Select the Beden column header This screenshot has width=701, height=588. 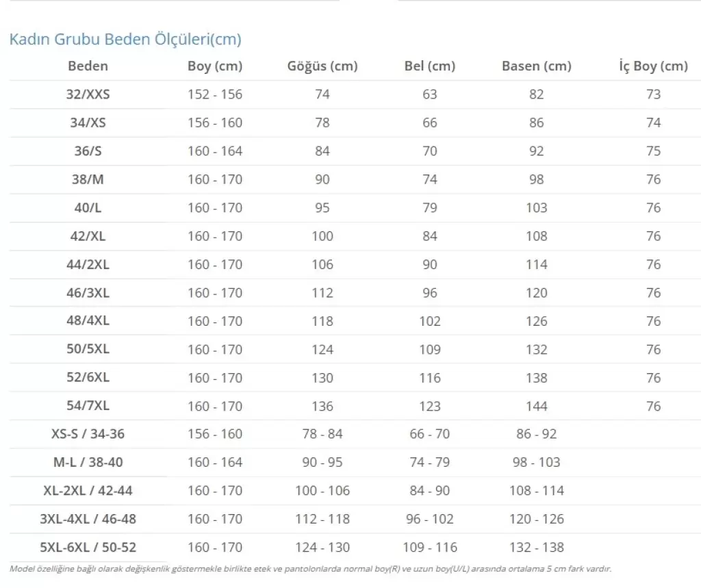click(x=88, y=66)
